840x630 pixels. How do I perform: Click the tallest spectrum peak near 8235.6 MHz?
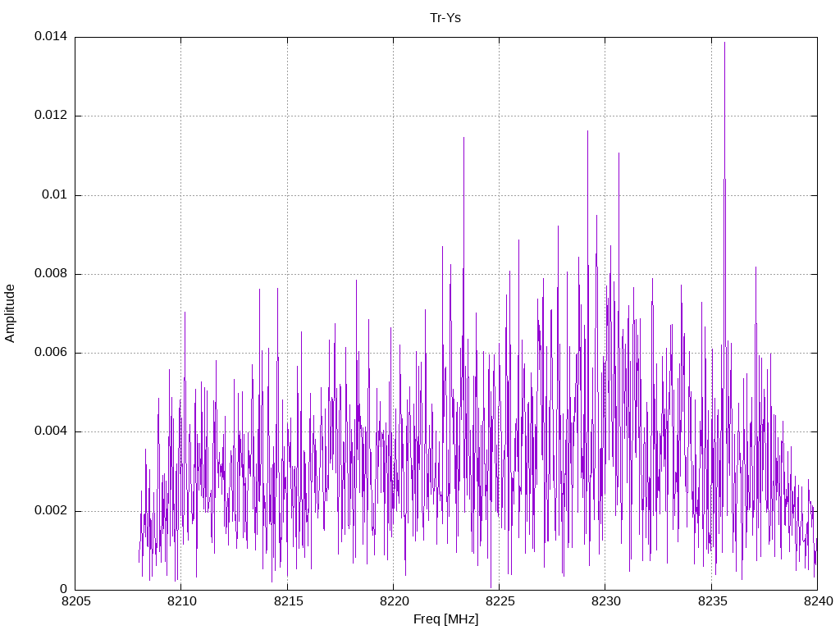(x=725, y=43)
